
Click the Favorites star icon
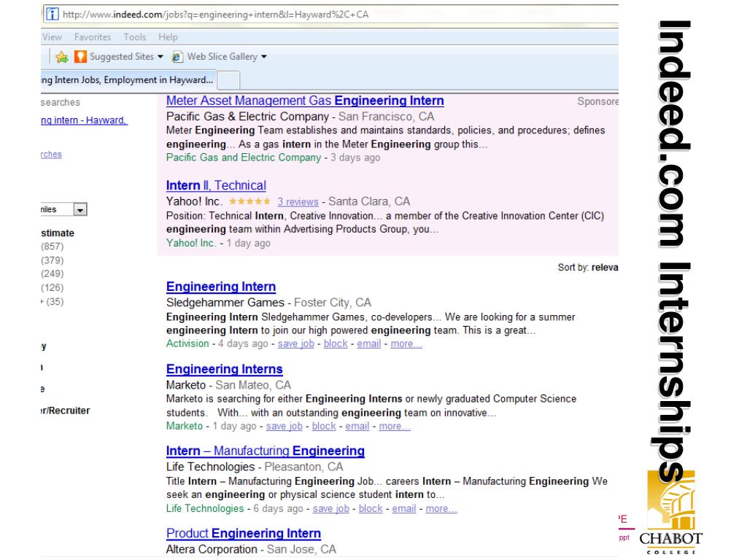[x=62, y=57]
